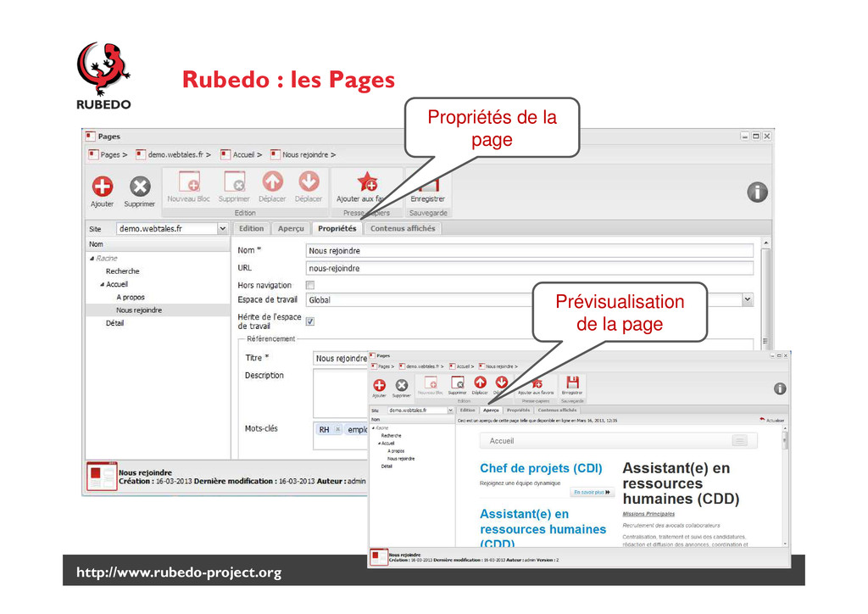This screenshot has height=614, width=868.
Task: Collapse the Accueil tree node in the large window
Action: click(x=103, y=285)
